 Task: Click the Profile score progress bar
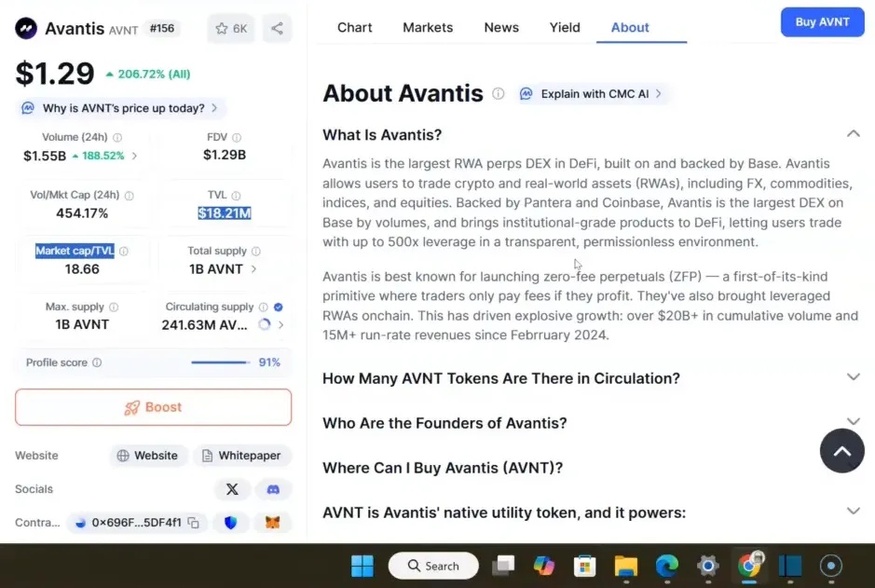(220, 362)
